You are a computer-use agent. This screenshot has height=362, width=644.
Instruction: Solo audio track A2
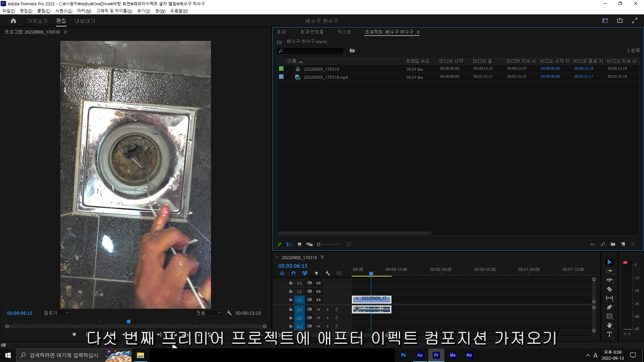click(x=327, y=318)
